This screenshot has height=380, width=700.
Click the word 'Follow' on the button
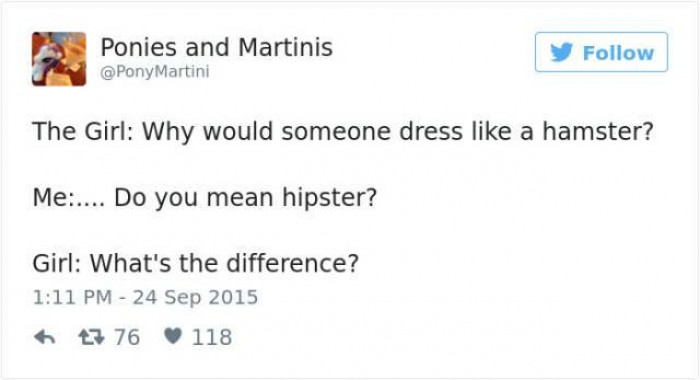pyautogui.click(x=618, y=53)
